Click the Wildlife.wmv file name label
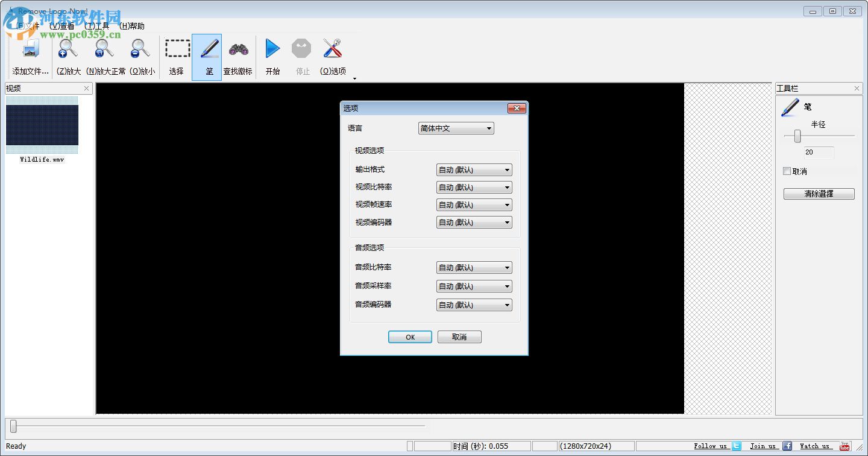Viewport: 868px width, 456px height. pyautogui.click(x=42, y=160)
